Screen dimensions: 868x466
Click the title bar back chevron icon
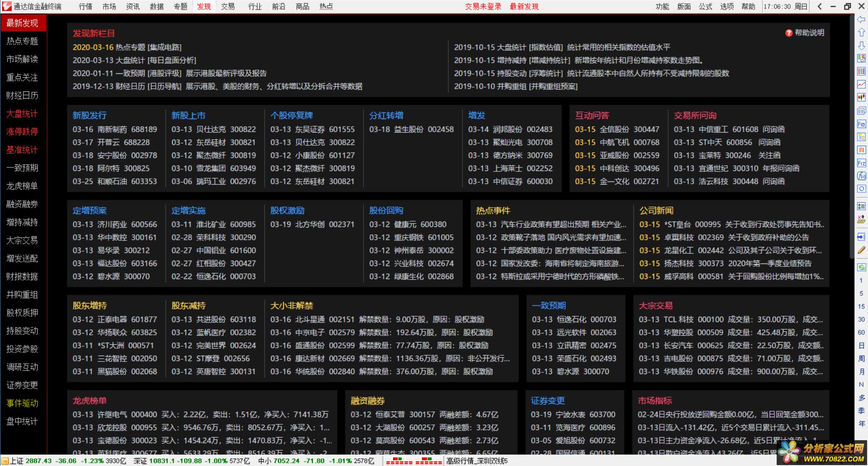tap(820, 6)
